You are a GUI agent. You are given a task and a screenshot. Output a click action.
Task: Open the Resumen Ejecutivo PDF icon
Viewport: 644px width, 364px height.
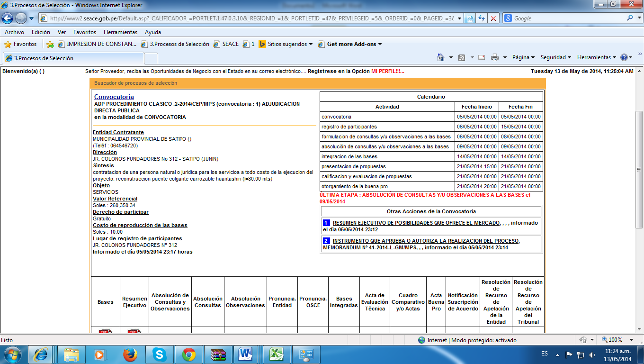134,331
